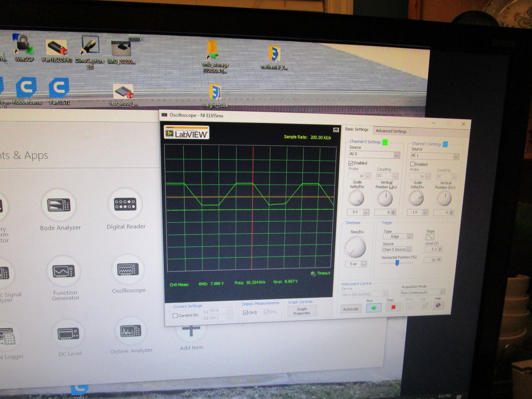Select the nathaniel_2 zip archive on desktop
Viewport: 532px width, 399px height.
(274, 57)
